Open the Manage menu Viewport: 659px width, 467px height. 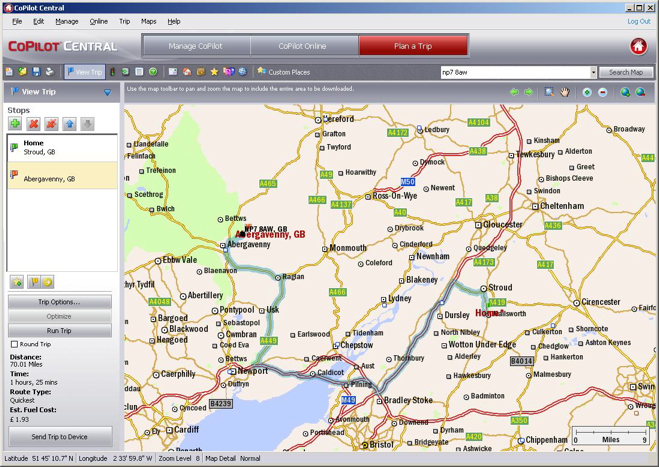[67, 21]
